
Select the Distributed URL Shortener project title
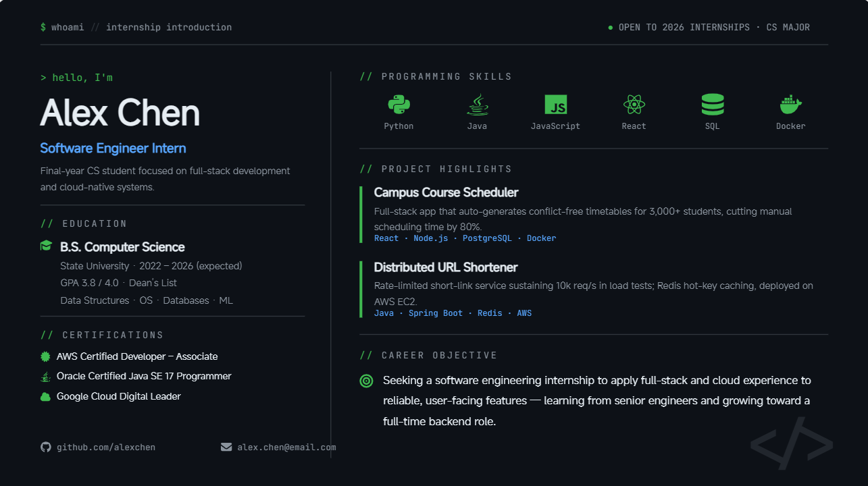click(446, 267)
